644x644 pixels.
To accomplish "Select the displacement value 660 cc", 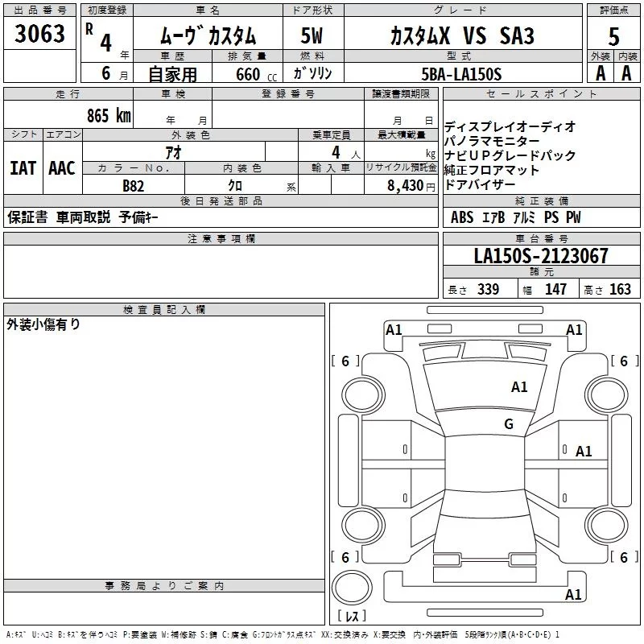I will click(256, 74).
